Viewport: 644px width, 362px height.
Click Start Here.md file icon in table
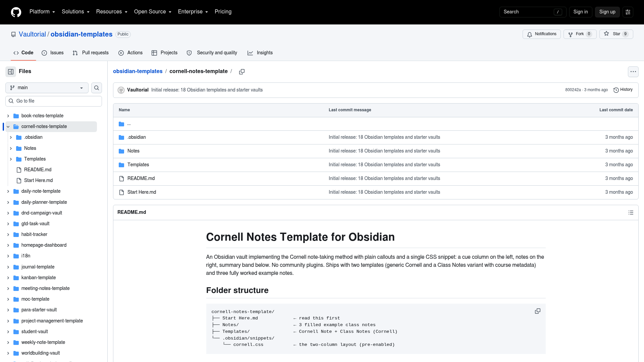coord(121,192)
